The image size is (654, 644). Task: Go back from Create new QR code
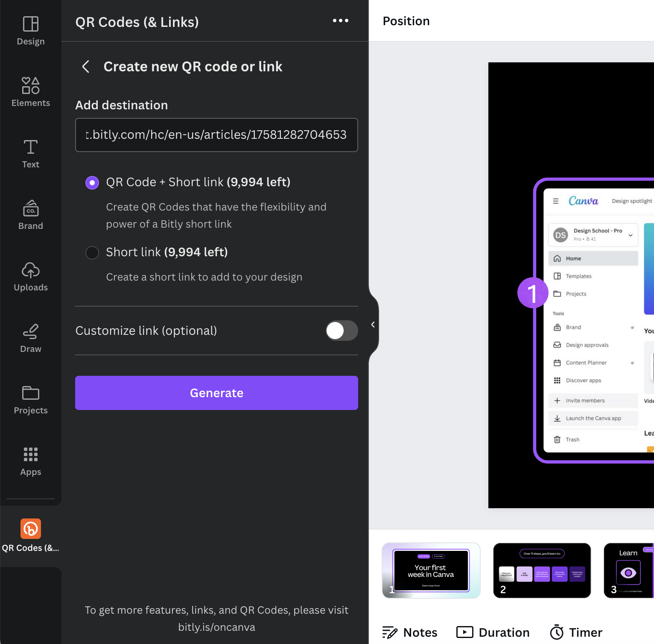tap(86, 67)
